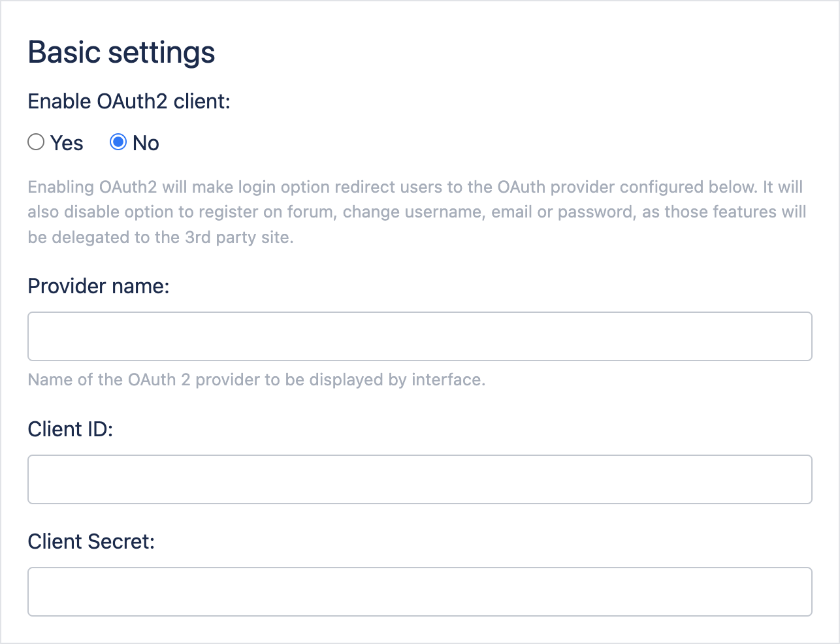The width and height of the screenshot is (840, 644).
Task: Click the "Provider name:" field label
Action: pyautogui.click(x=99, y=286)
